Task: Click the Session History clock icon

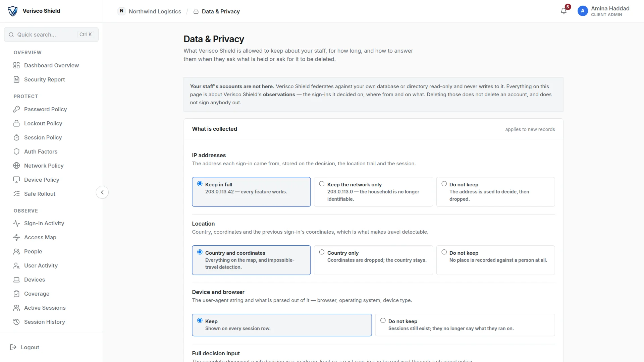Action: point(16,322)
